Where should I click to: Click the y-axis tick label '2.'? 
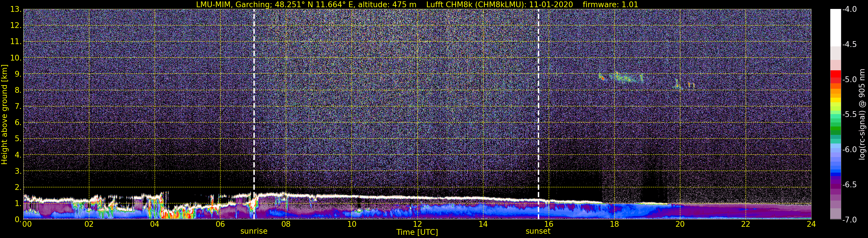pyautogui.click(x=18, y=188)
